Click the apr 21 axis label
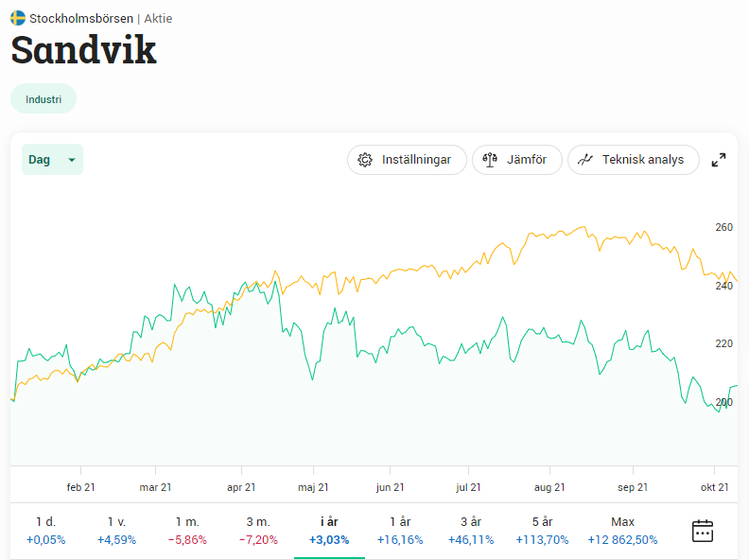 click(x=241, y=487)
